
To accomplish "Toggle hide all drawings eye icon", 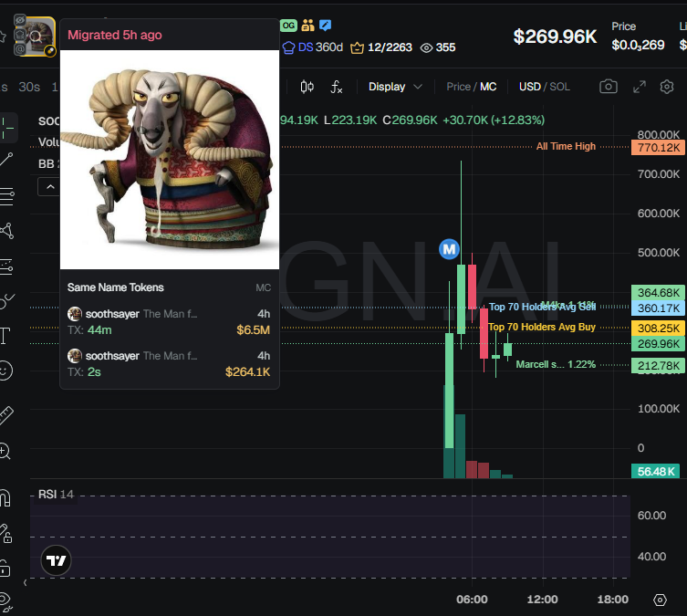I will click(5, 600).
